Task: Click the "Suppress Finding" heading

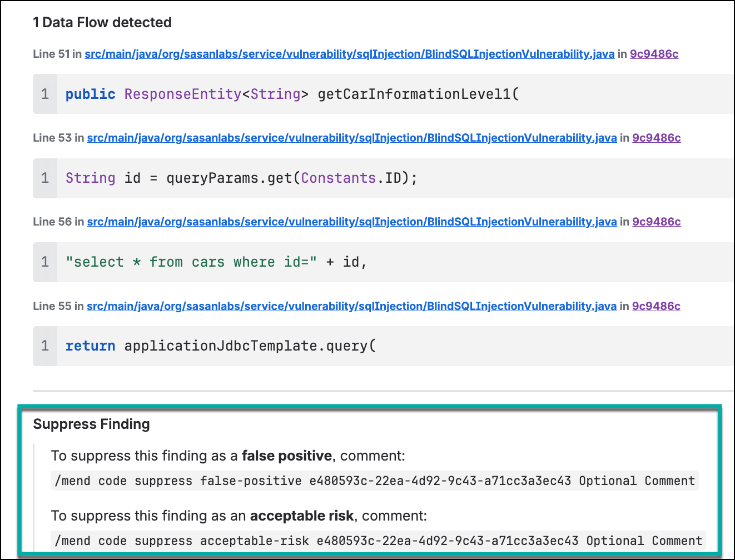Action: point(92,424)
